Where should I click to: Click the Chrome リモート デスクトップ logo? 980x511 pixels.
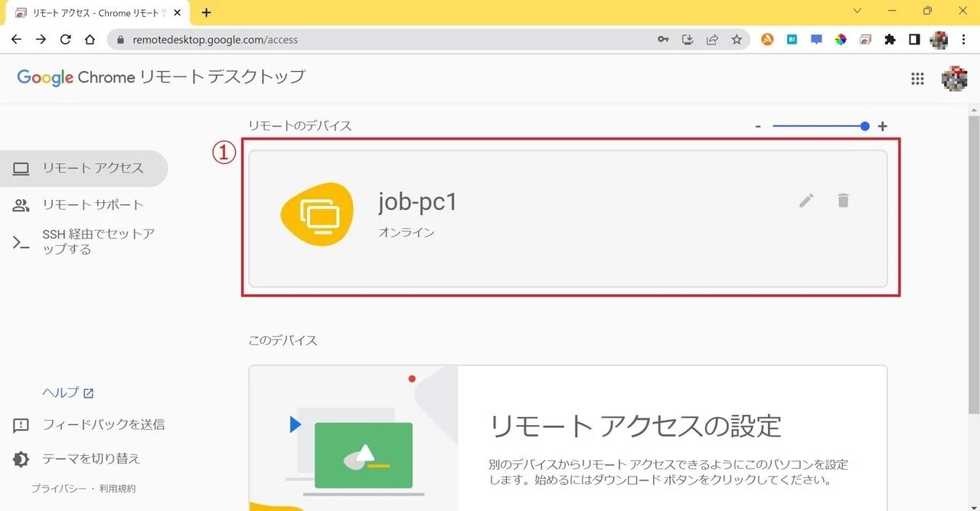(162, 77)
